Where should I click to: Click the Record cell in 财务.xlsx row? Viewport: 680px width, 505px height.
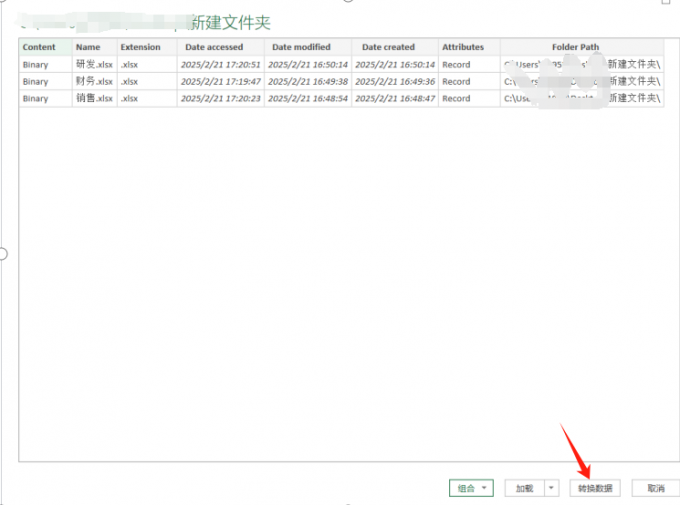pyautogui.click(x=456, y=81)
